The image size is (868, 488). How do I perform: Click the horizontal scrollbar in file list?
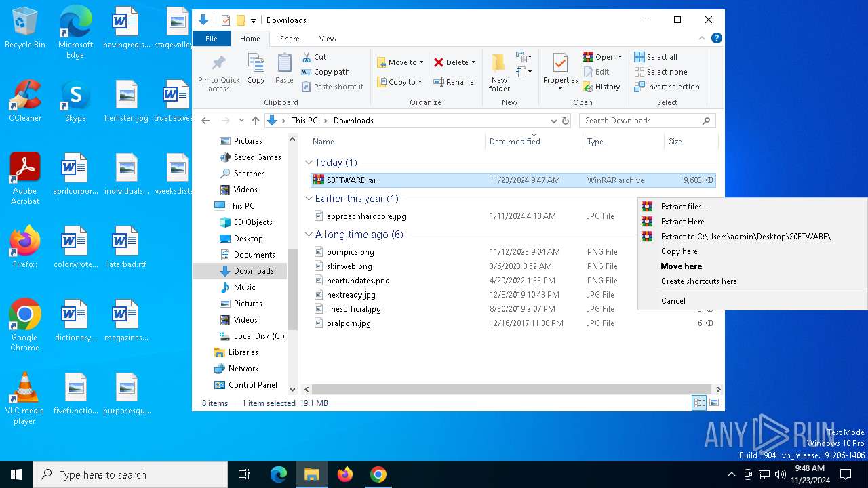click(512, 390)
